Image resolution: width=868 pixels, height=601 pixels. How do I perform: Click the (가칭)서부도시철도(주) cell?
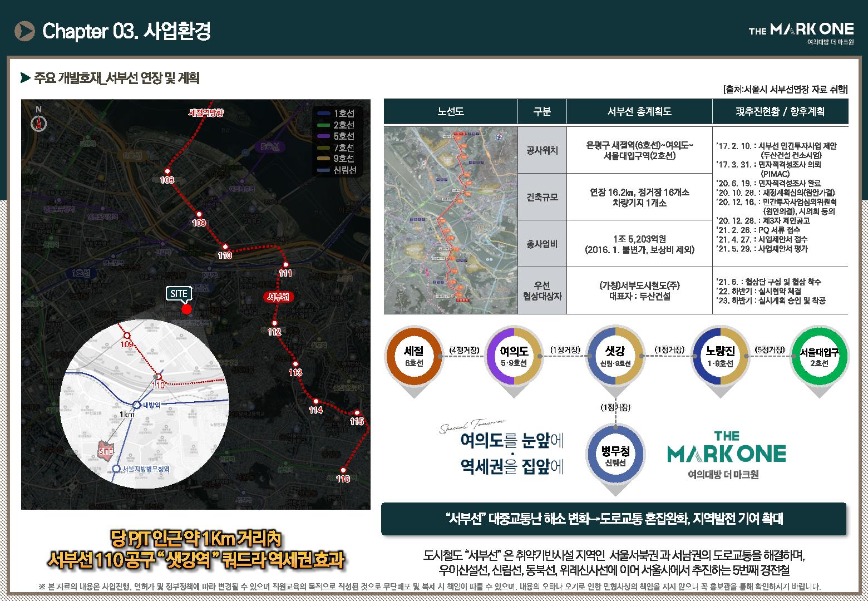(639, 291)
